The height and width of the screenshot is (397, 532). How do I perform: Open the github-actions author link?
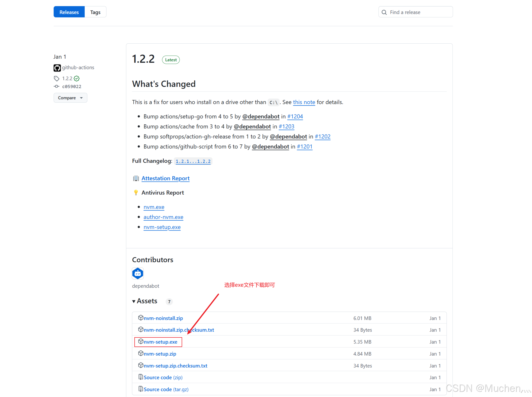pos(78,67)
